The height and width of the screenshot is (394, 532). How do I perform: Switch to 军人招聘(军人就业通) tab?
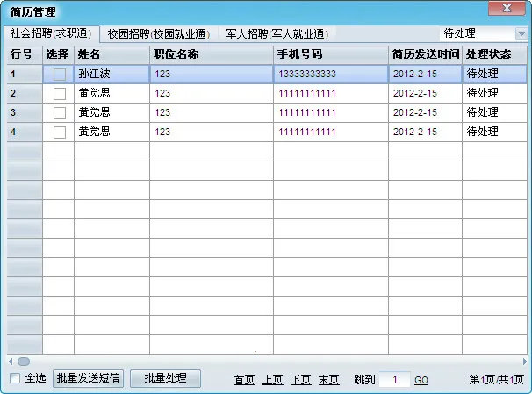(x=276, y=34)
